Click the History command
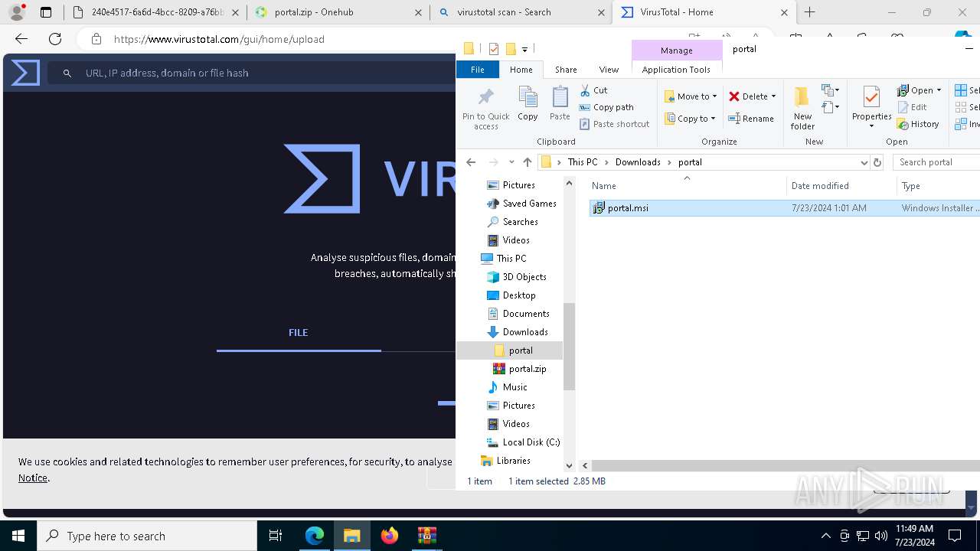This screenshot has width=980, height=551. click(918, 124)
